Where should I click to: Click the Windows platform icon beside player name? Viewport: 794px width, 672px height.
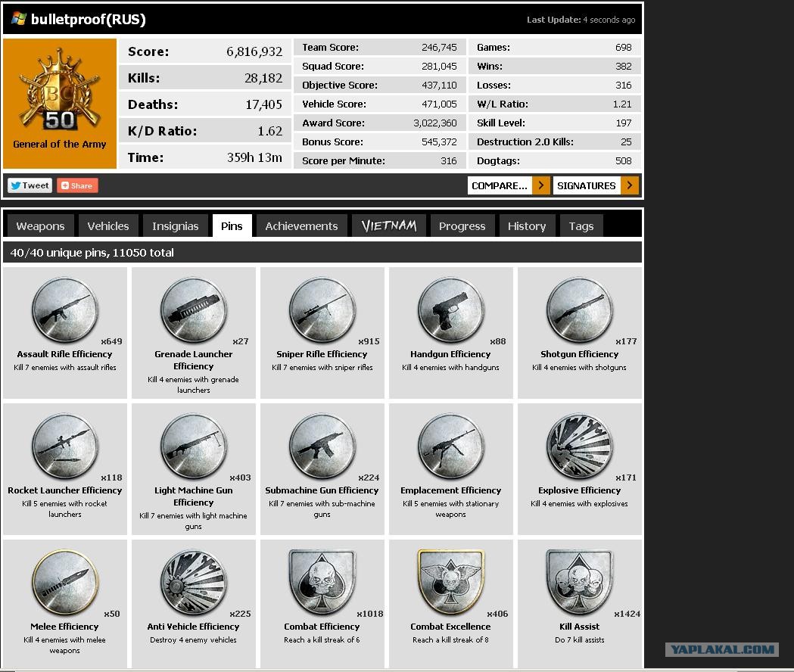pyautogui.click(x=19, y=19)
